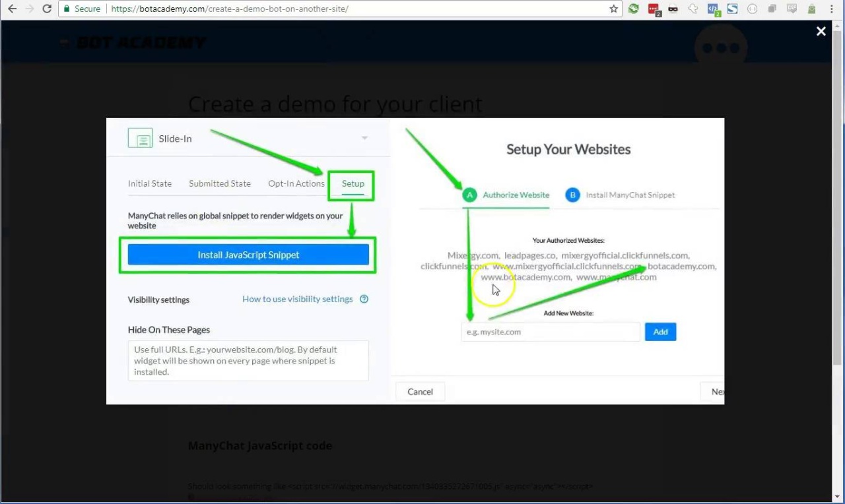Viewport: 845px width, 504px height.
Task: Click the blue S-logo extension icon
Action: [732, 9]
